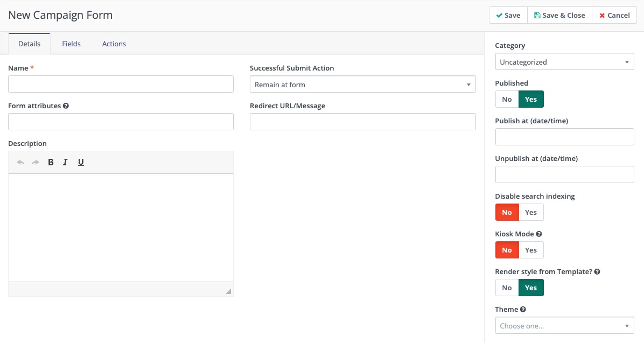Click the Kiosk Mode help icon
This screenshot has height=343, width=644.
click(539, 234)
